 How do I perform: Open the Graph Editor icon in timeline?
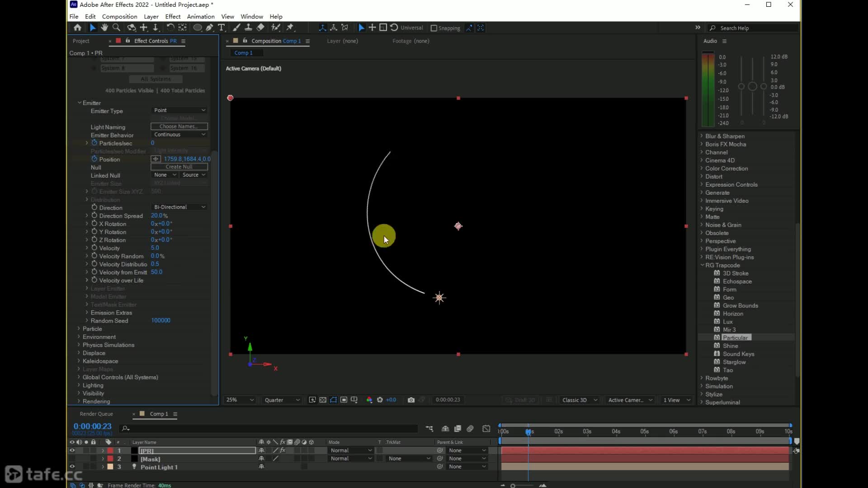pyautogui.click(x=486, y=428)
